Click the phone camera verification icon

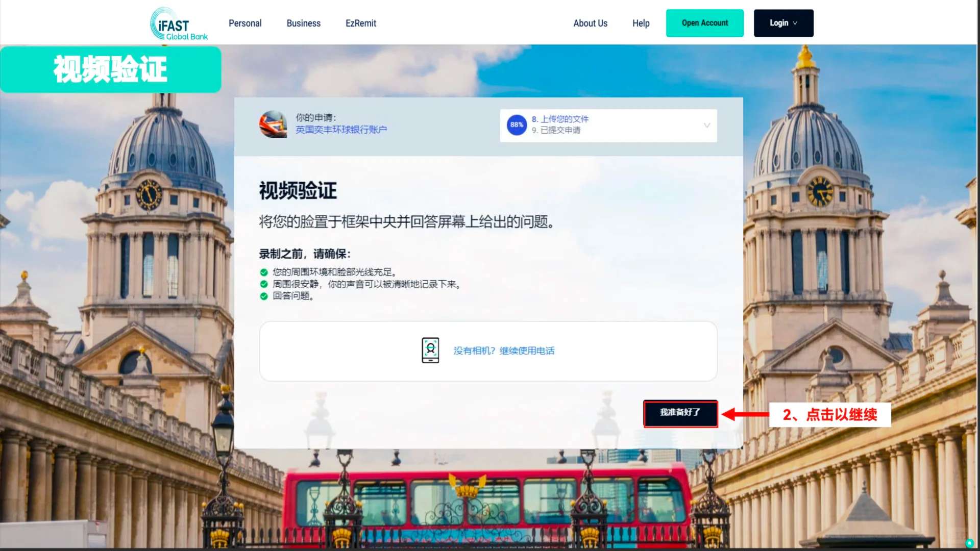point(430,350)
